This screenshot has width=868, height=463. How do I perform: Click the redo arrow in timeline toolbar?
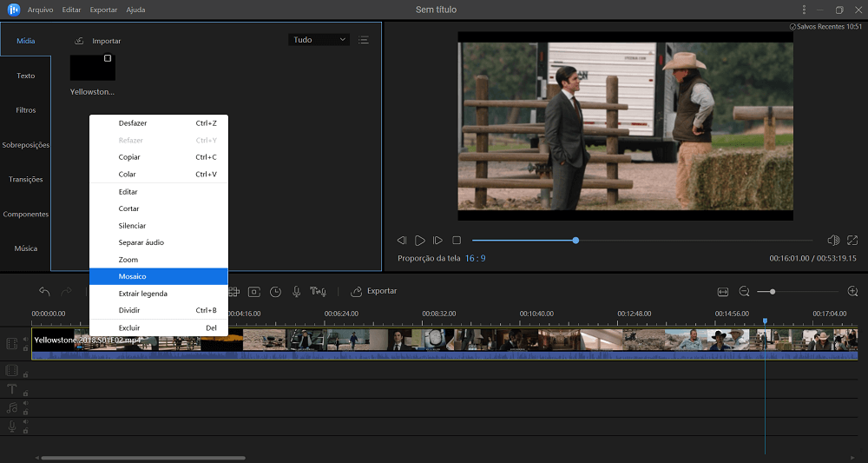[66, 291]
